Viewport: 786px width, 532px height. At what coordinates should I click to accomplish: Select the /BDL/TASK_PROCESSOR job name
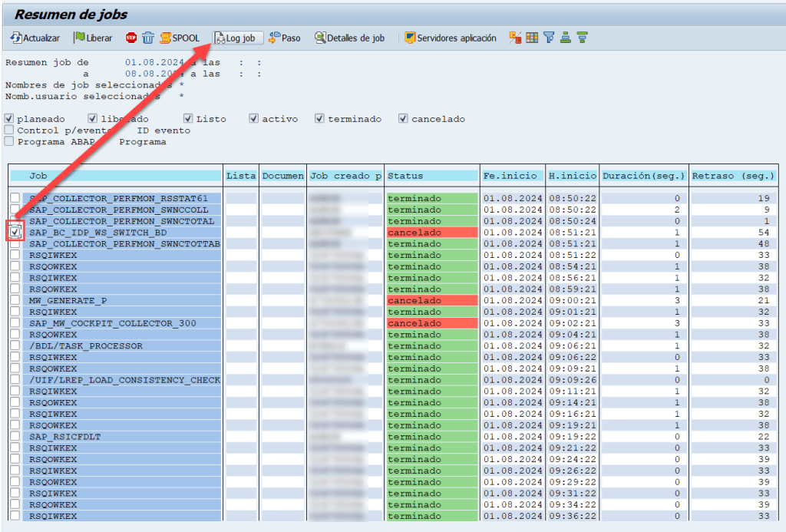(86, 346)
